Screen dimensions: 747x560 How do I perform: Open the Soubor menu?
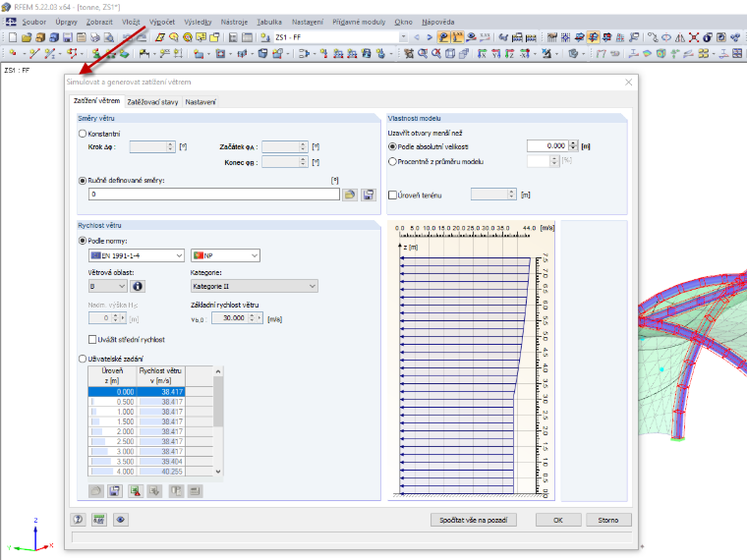[33, 22]
